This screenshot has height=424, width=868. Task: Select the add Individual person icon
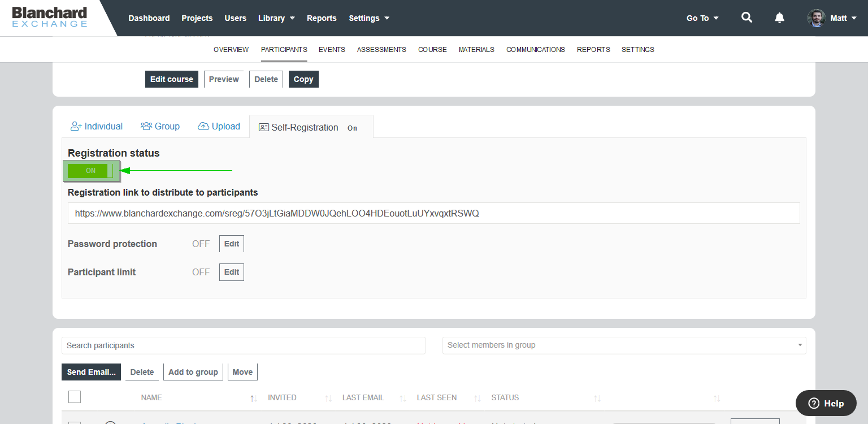point(75,126)
